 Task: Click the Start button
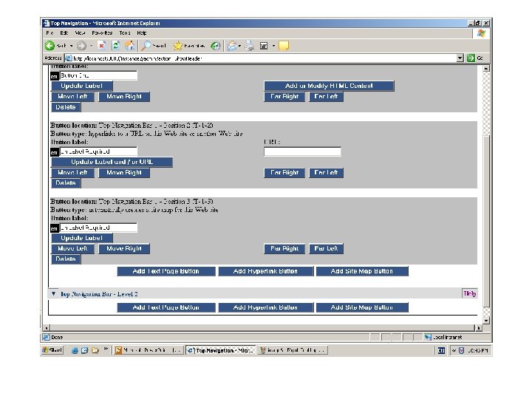click(52, 350)
